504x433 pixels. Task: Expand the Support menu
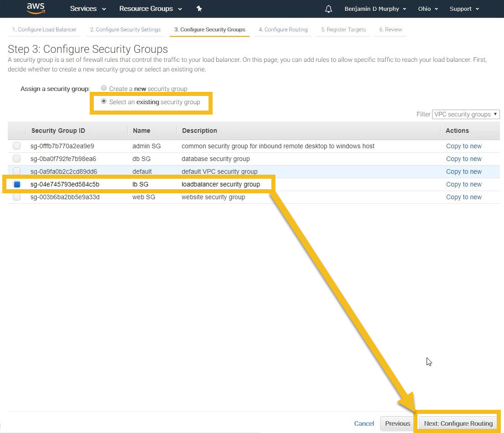point(464,9)
